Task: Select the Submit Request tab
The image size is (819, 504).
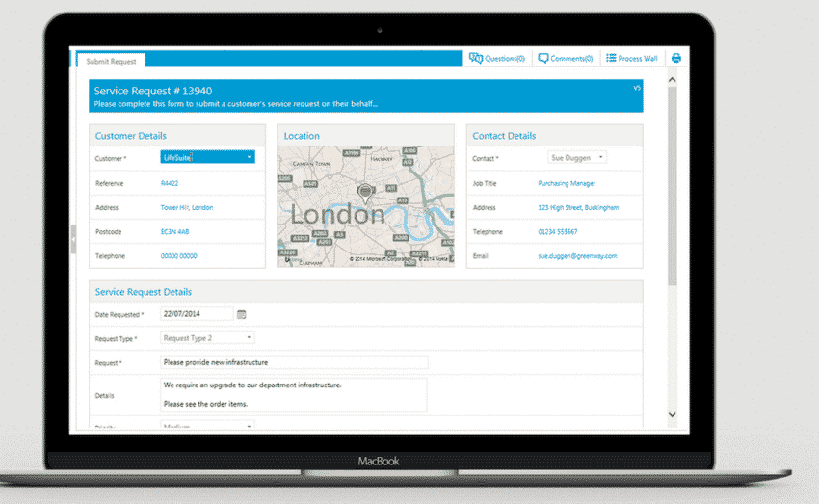Action: pyautogui.click(x=110, y=61)
